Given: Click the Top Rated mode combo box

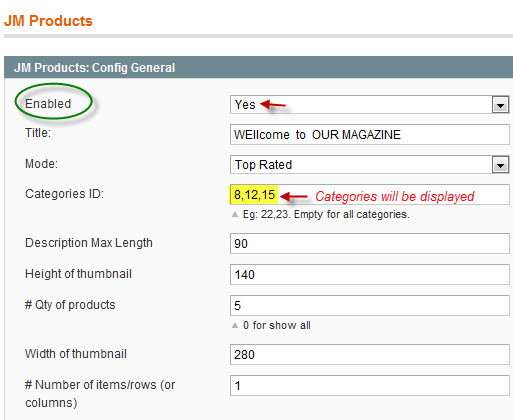Looking at the screenshot, I should point(369,165).
